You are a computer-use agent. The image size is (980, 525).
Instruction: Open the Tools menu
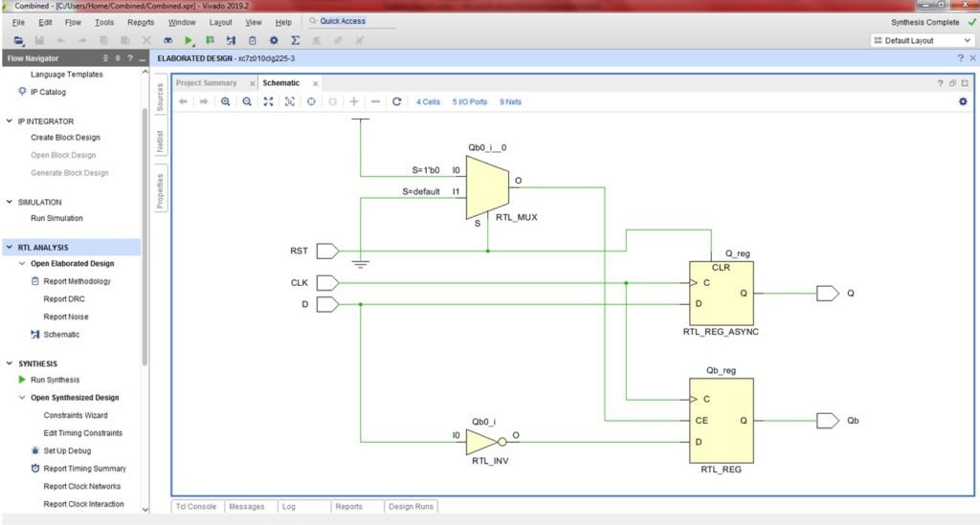click(104, 22)
